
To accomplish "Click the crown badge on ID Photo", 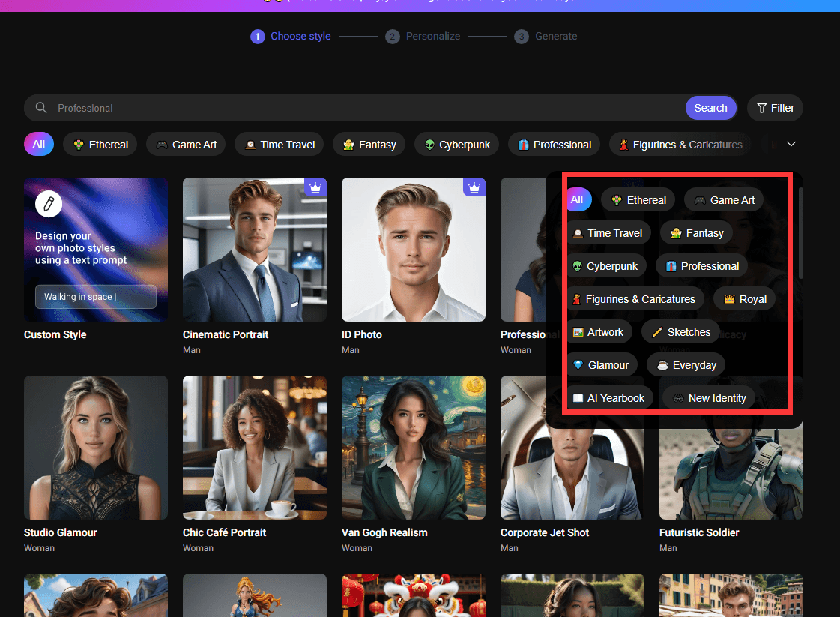I will tap(474, 188).
